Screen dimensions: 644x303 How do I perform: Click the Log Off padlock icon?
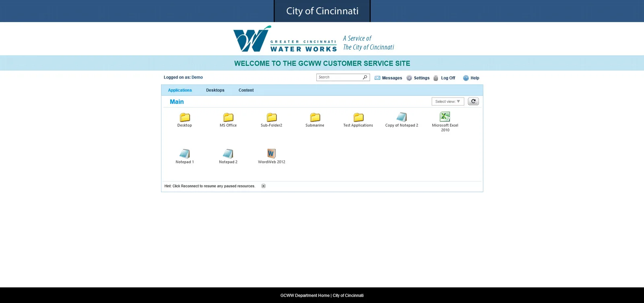[x=436, y=78]
